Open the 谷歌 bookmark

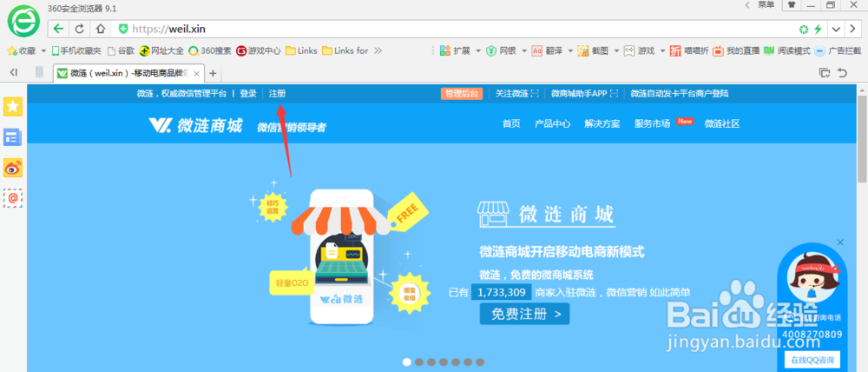[x=121, y=51]
